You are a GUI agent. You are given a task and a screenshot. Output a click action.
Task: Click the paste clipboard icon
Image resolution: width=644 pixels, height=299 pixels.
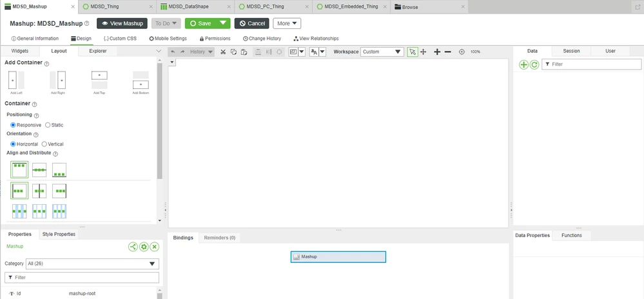pyautogui.click(x=244, y=52)
